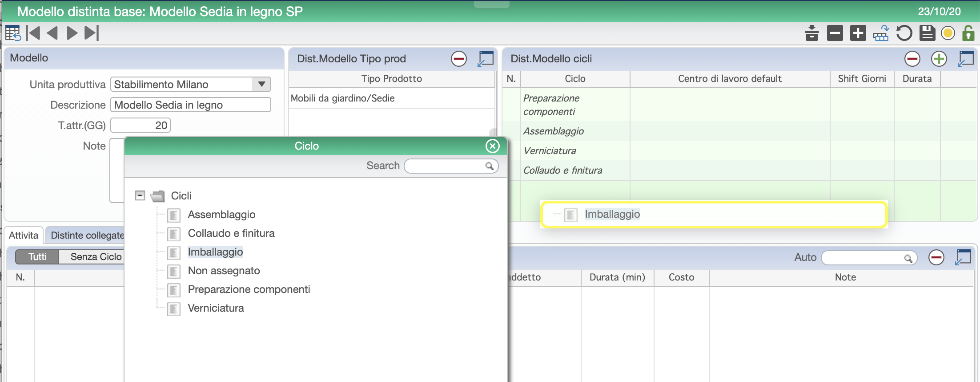The width and height of the screenshot is (980, 382).
Task: Click the Ciclo Search input field
Action: 451,166
